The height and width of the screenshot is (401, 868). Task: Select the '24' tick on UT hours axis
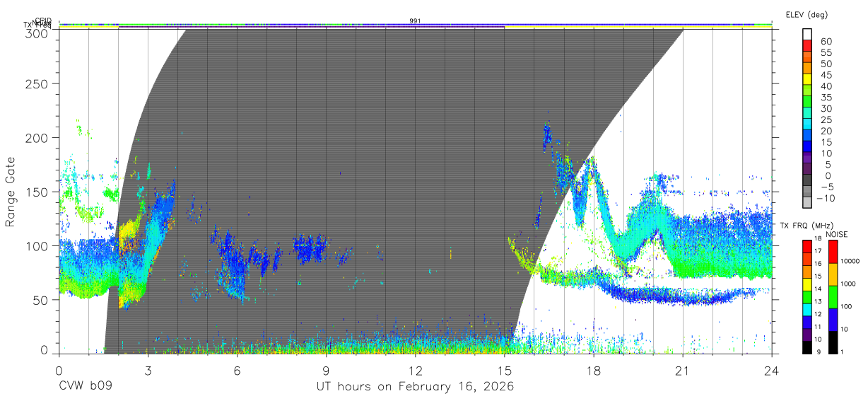[x=771, y=370]
